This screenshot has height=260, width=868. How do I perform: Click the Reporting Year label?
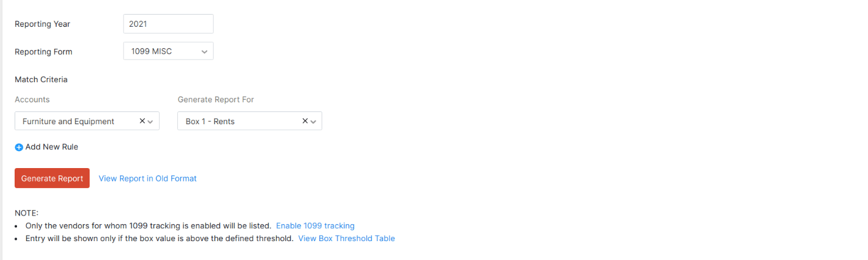click(43, 24)
